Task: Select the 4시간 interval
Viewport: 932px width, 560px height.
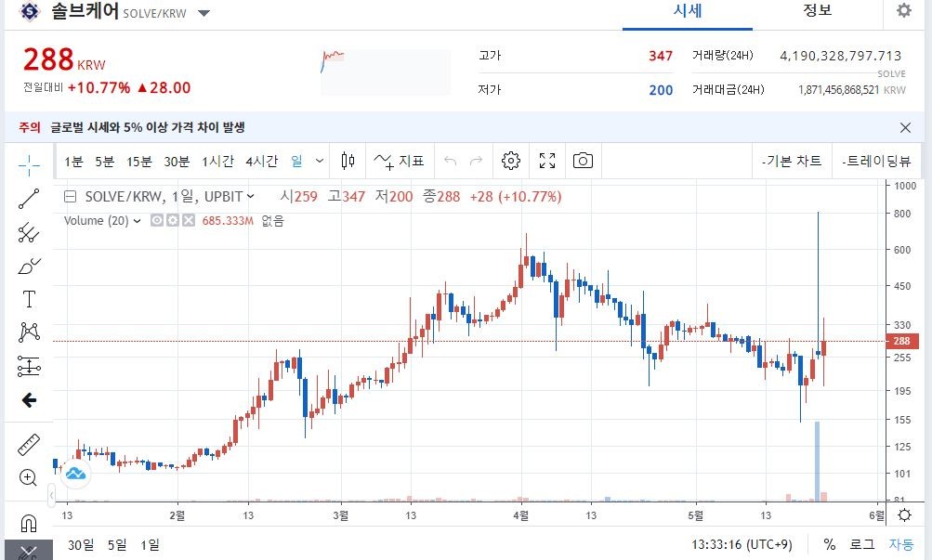Action: [x=261, y=161]
